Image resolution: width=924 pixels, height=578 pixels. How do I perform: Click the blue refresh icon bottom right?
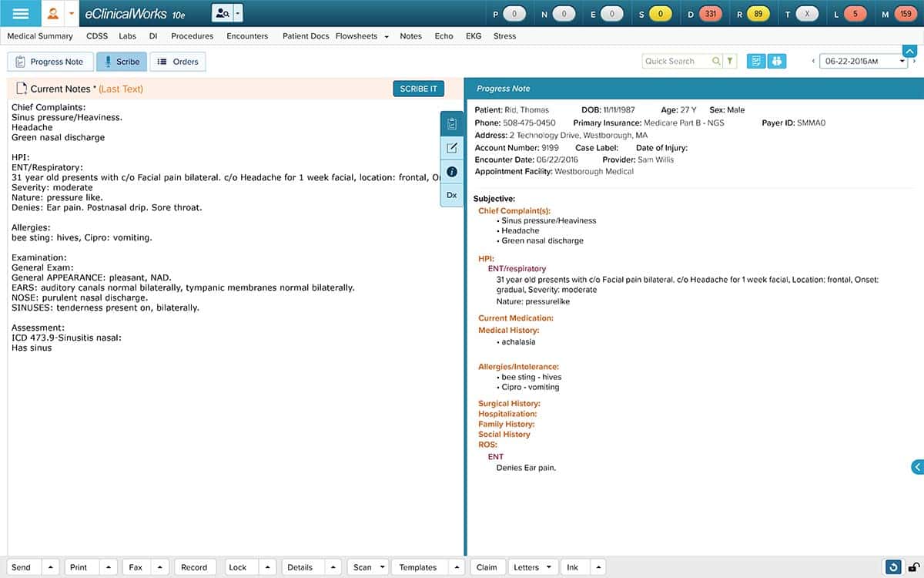coord(893,567)
